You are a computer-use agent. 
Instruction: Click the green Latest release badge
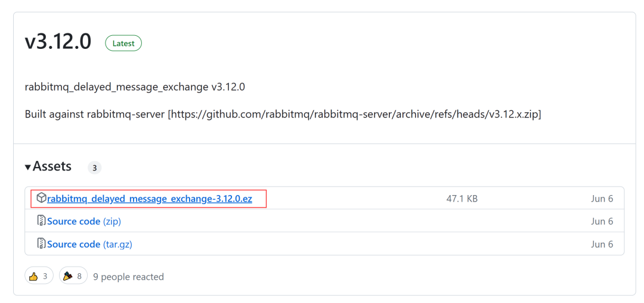coord(123,44)
